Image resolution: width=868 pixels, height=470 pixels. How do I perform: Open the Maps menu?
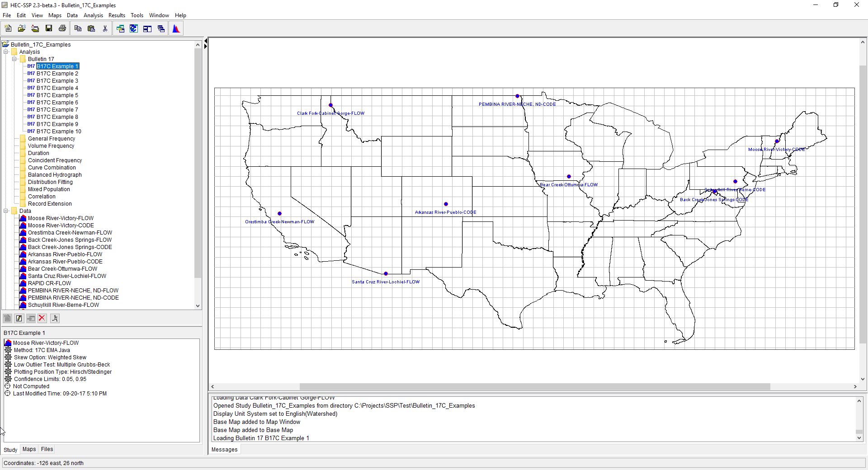click(55, 15)
